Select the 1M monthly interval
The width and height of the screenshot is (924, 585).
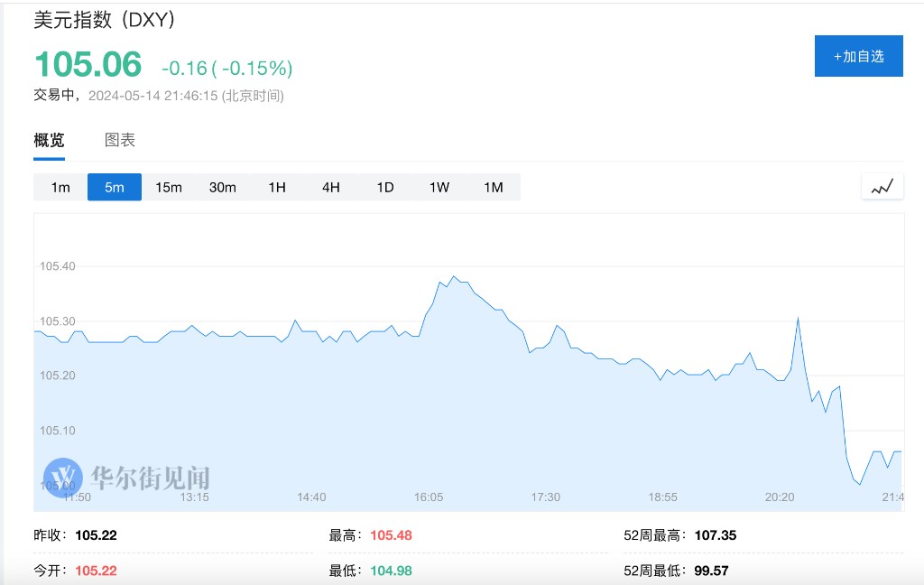point(494,187)
